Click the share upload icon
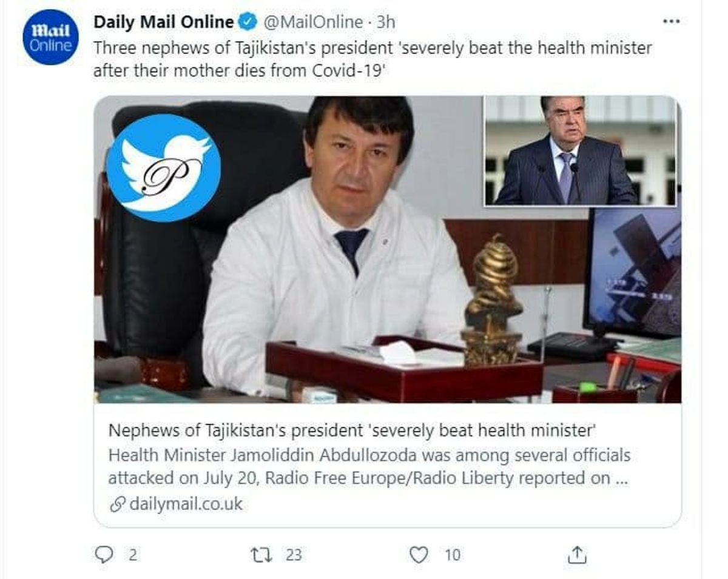Viewport: 728px width, 579px height. pos(578,554)
